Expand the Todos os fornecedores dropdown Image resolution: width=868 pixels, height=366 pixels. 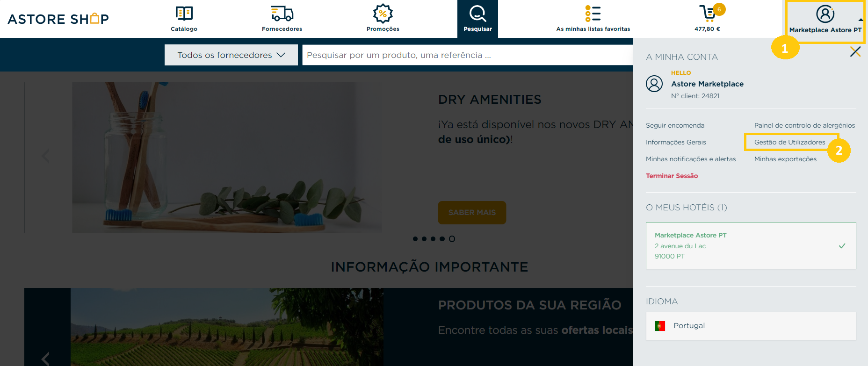coord(231,55)
